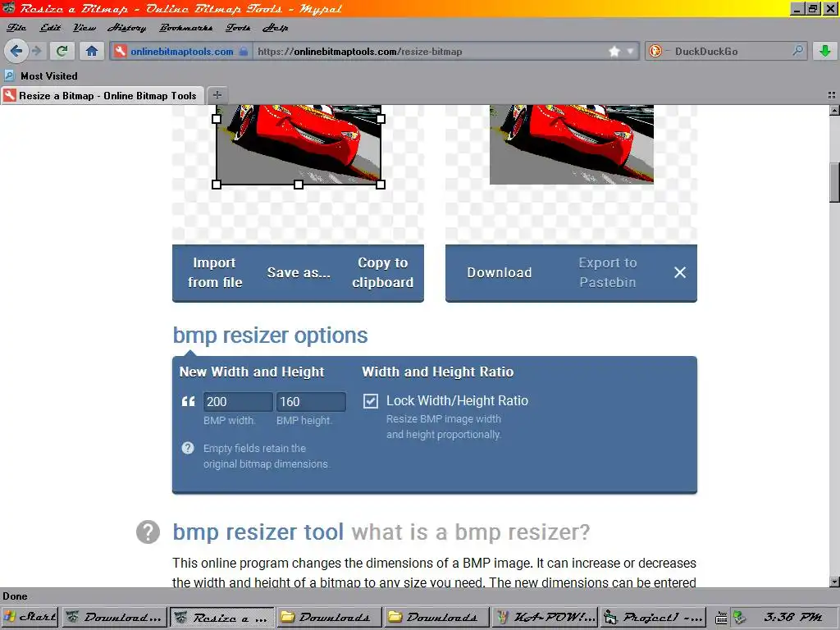Screen dimensions: 840x630
Task: Click the vertical scrollbar thumb
Action: pos(834,182)
